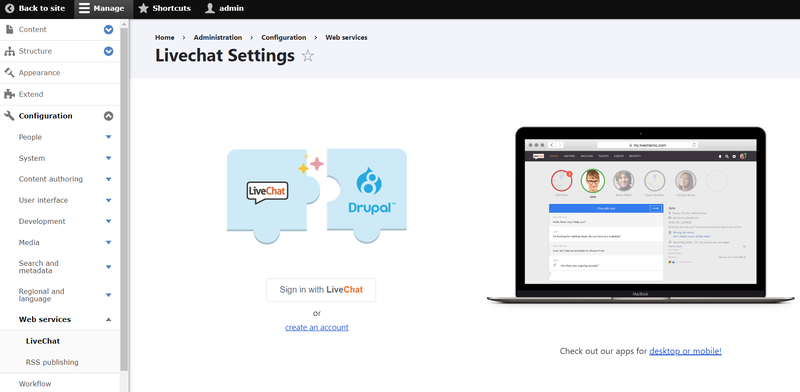800x392 pixels.
Task: Click the Shortcuts star icon in toolbar
Action: pyautogui.click(x=143, y=8)
